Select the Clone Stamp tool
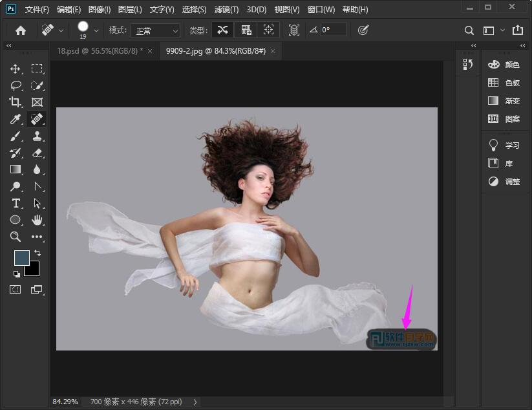 37,136
